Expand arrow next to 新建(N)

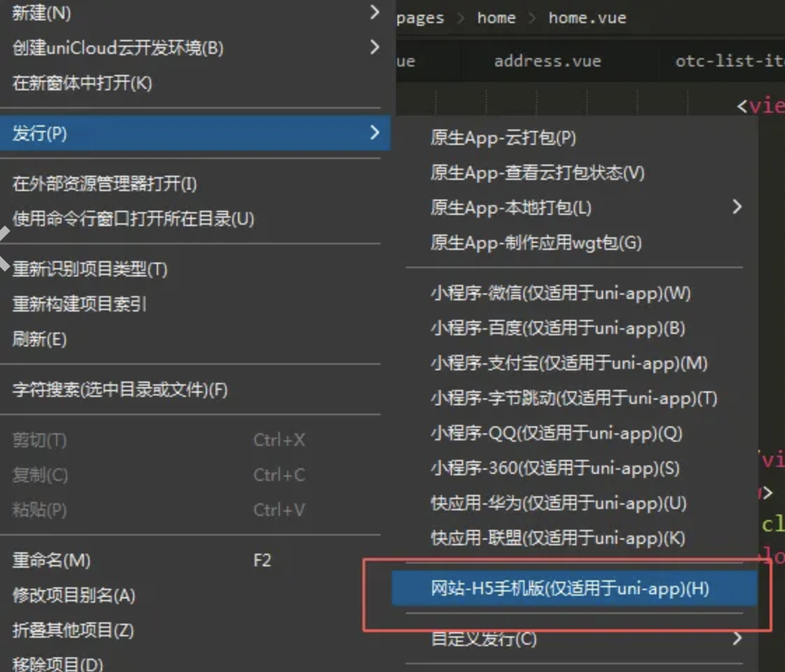(374, 12)
